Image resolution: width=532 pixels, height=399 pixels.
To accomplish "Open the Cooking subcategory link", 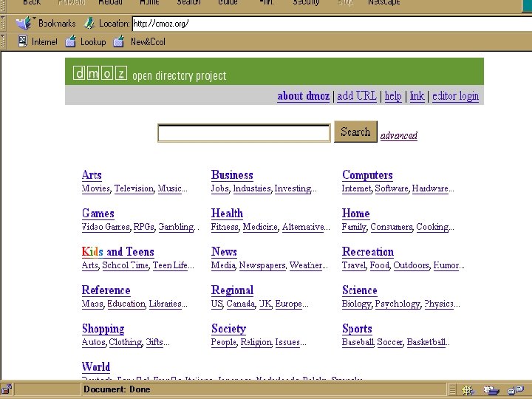I will 432,227.
